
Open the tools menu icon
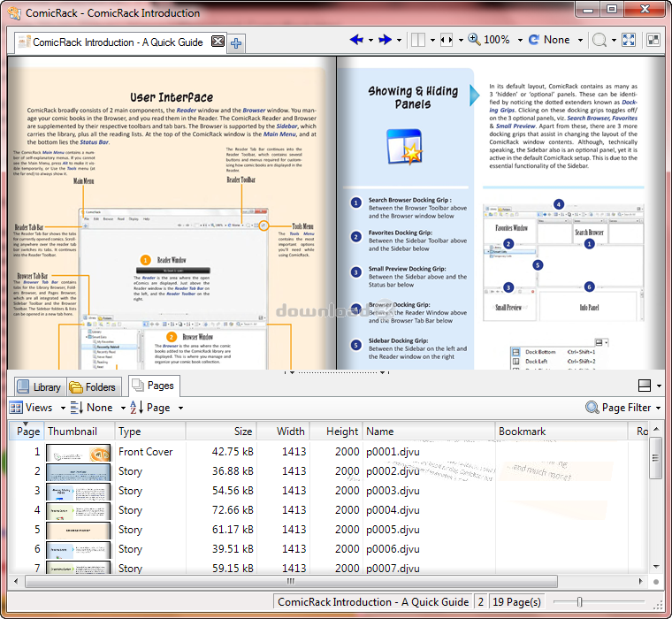click(653, 40)
